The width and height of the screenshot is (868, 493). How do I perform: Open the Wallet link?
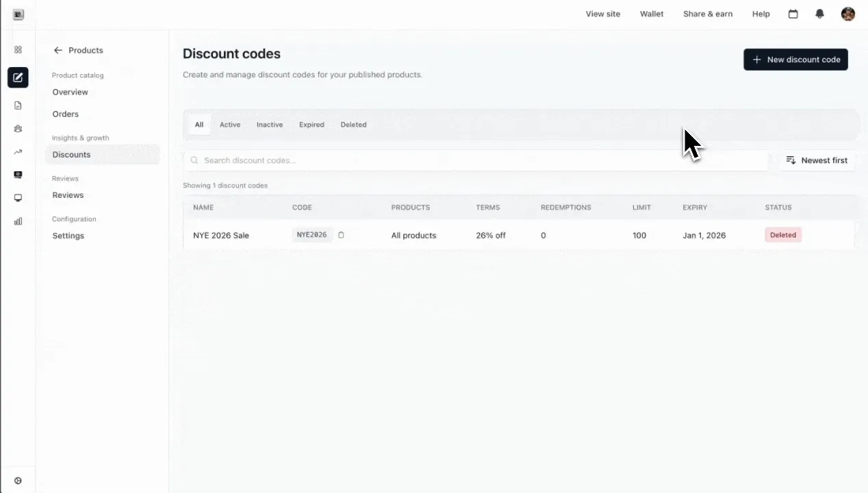click(x=652, y=14)
